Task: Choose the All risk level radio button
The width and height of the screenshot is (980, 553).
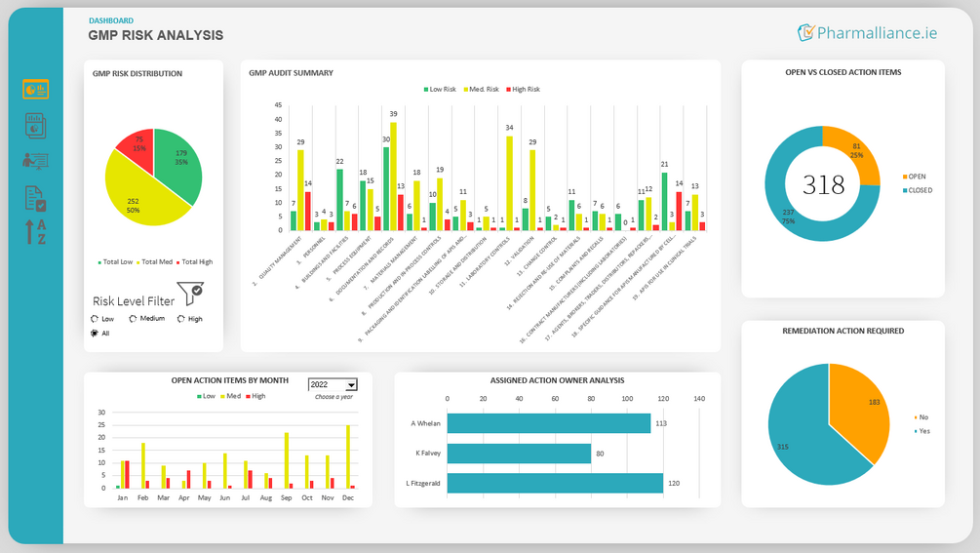Action: (x=95, y=333)
